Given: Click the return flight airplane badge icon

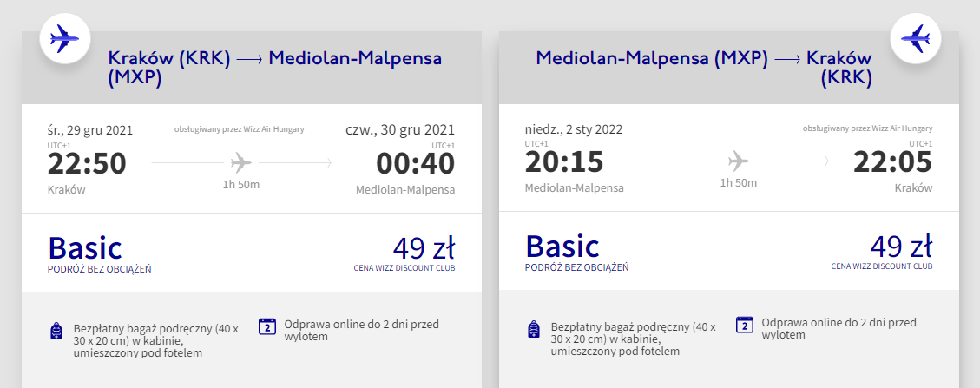Looking at the screenshot, I should (915, 38).
